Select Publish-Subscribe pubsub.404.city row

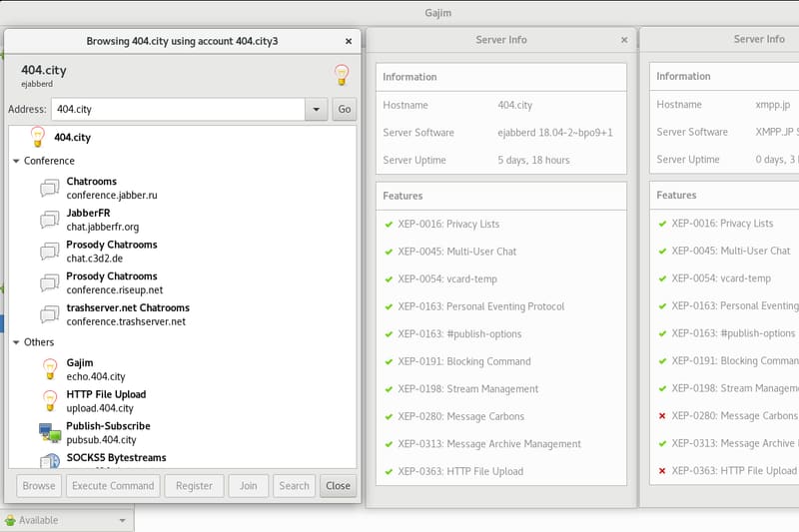tap(183, 432)
